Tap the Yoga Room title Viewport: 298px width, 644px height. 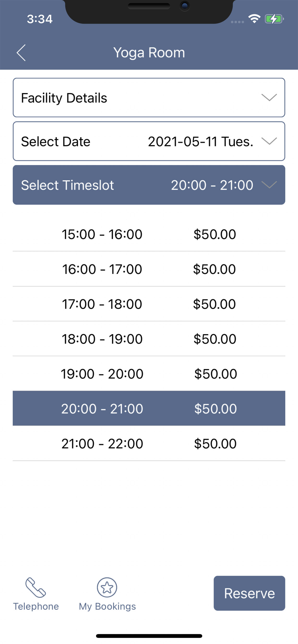149,53
